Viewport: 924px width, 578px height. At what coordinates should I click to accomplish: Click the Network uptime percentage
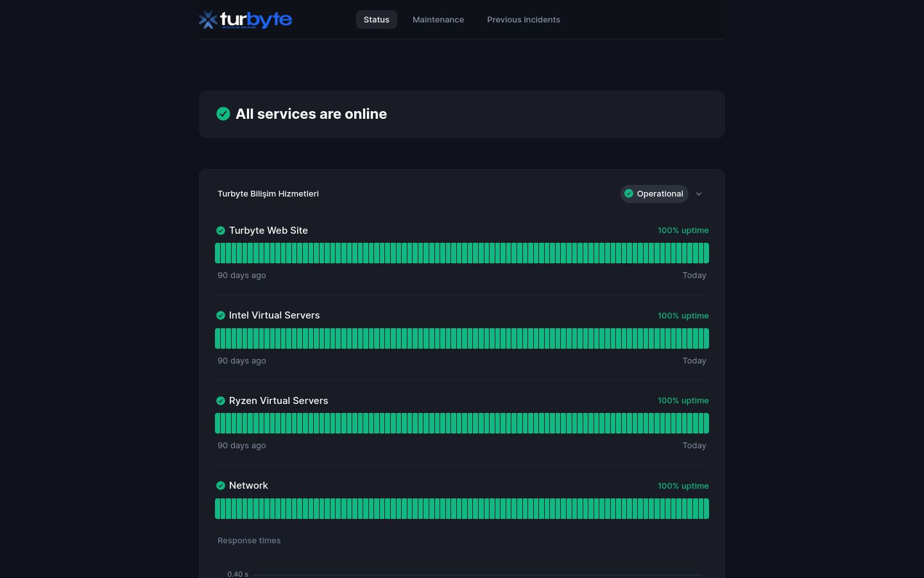683,486
